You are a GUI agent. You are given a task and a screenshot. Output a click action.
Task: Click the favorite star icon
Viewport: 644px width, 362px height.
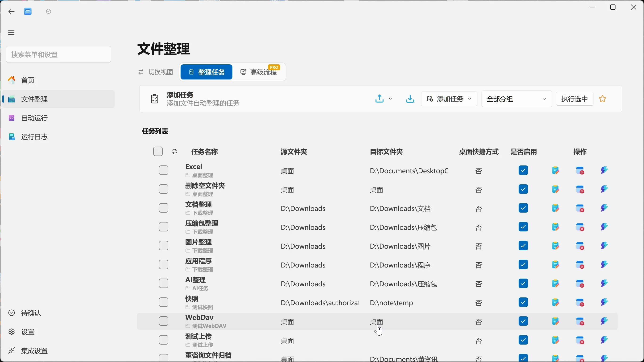point(603,99)
